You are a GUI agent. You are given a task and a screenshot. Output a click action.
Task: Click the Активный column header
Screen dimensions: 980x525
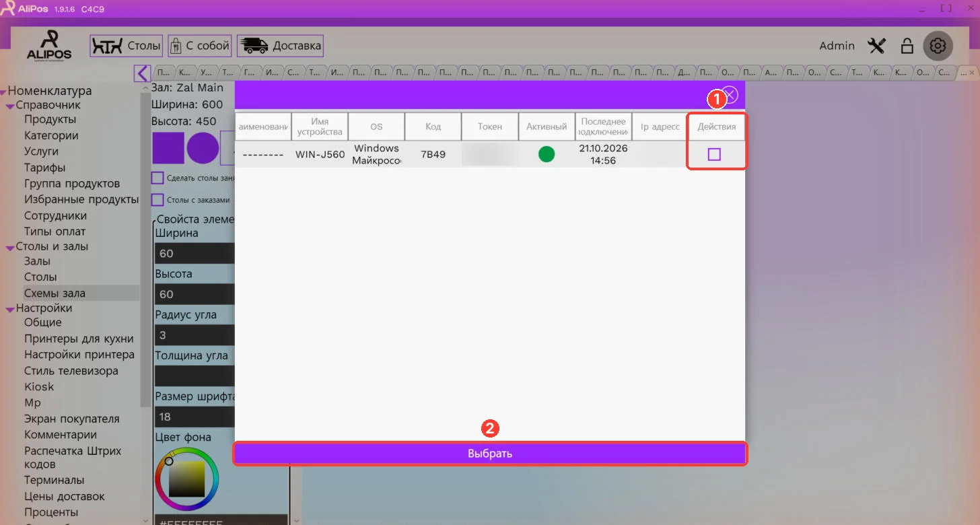547,127
